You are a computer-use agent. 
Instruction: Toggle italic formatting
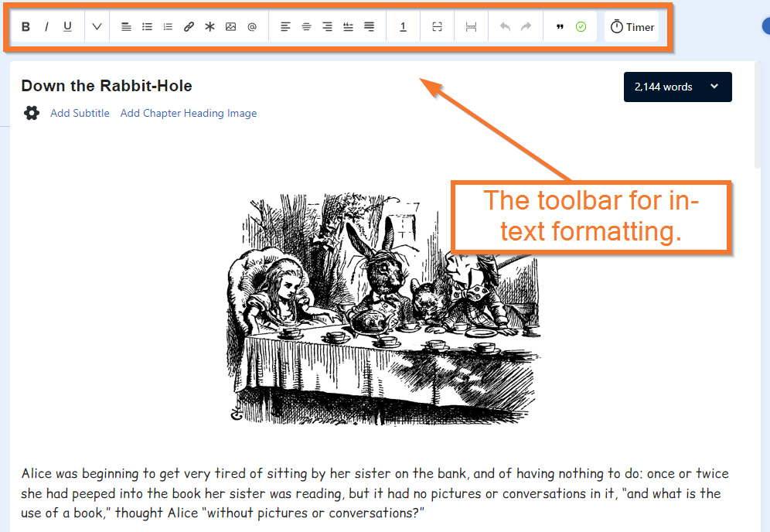(46, 27)
